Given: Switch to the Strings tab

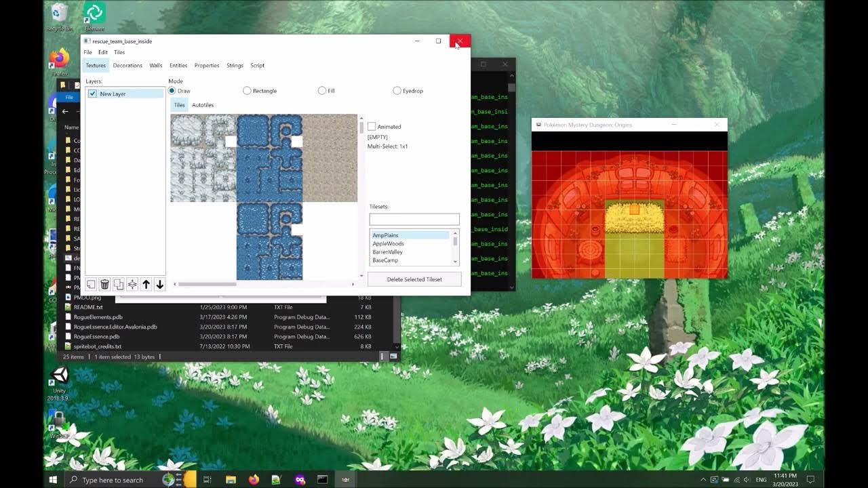Looking at the screenshot, I should pyautogui.click(x=235, y=66).
